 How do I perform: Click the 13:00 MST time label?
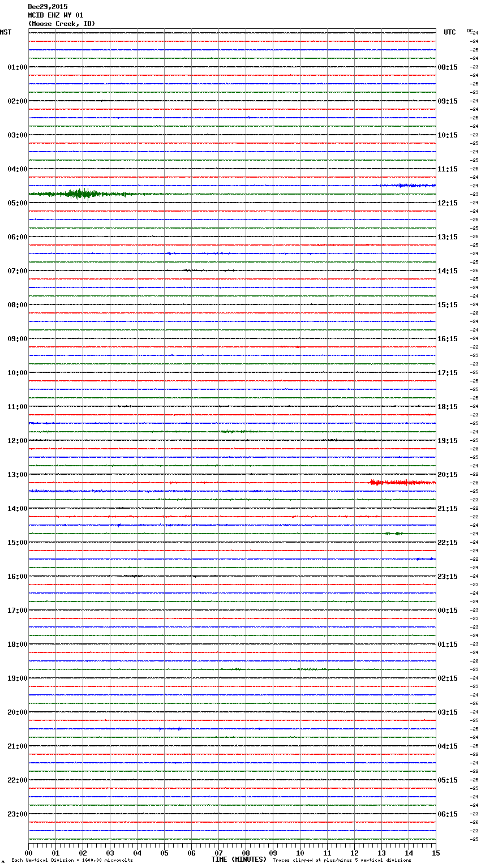click(x=17, y=475)
